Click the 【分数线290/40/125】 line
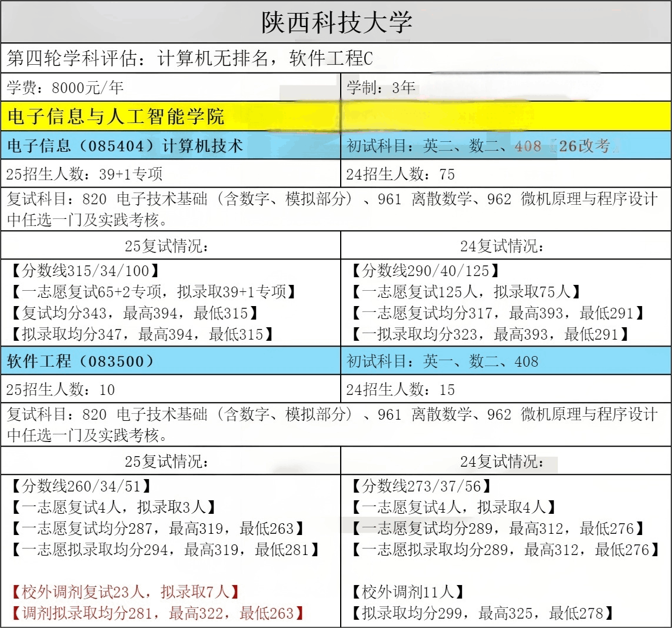672x628 pixels. (425, 271)
